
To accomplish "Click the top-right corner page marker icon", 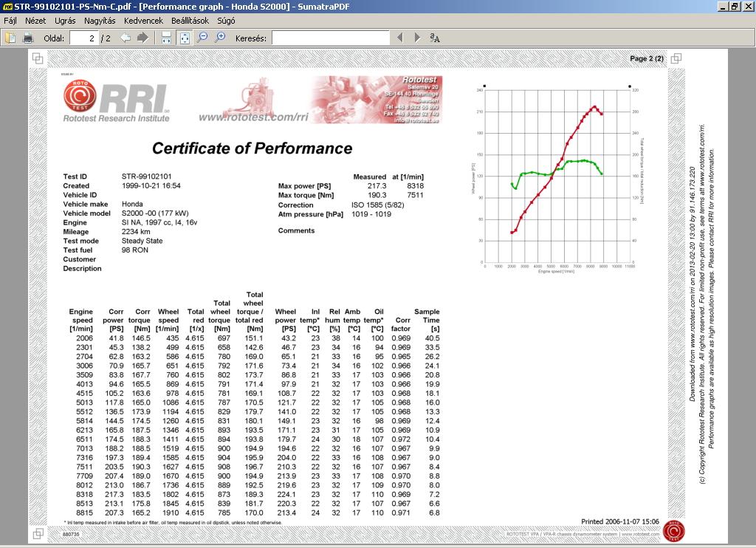I will (676, 58).
